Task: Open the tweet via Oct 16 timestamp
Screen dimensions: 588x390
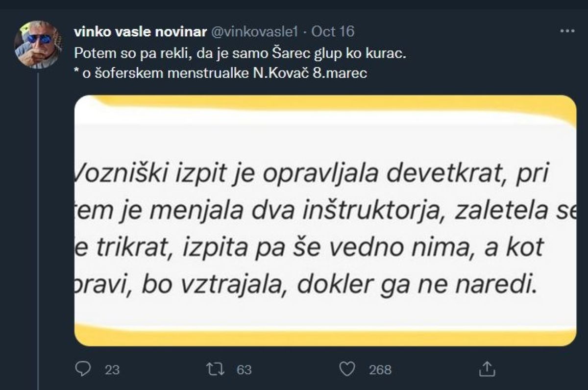Action: pos(333,31)
